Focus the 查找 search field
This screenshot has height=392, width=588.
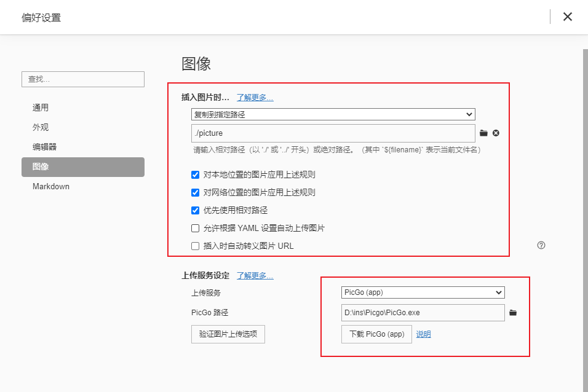83,79
